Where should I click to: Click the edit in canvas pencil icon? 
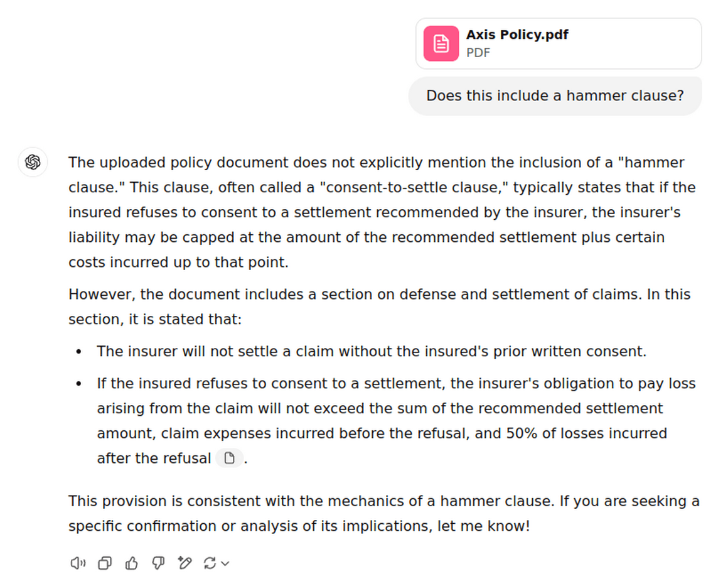(x=185, y=563)
